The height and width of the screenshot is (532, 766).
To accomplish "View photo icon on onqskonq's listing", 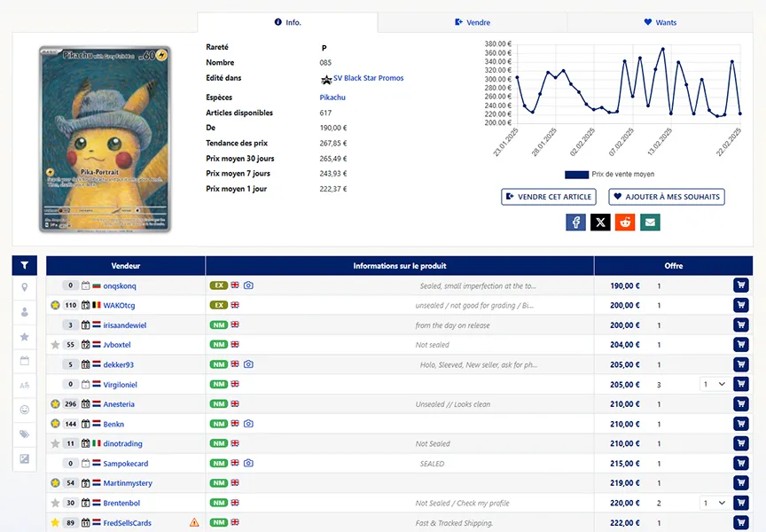I will (x=248, y=286).
